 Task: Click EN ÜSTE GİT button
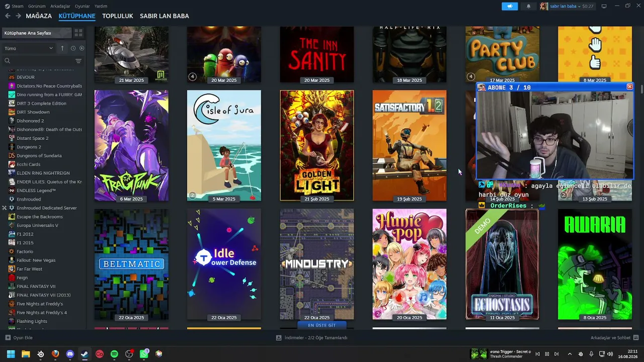tap(321, 325)
